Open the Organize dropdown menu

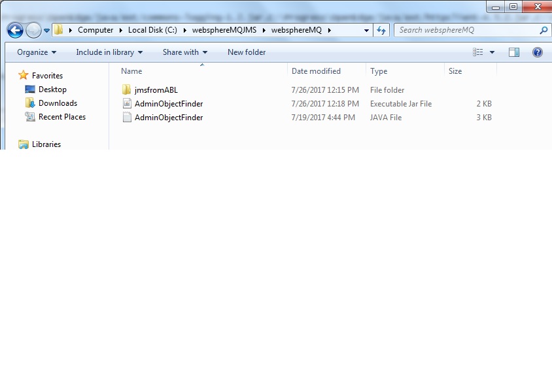[37, 52]
